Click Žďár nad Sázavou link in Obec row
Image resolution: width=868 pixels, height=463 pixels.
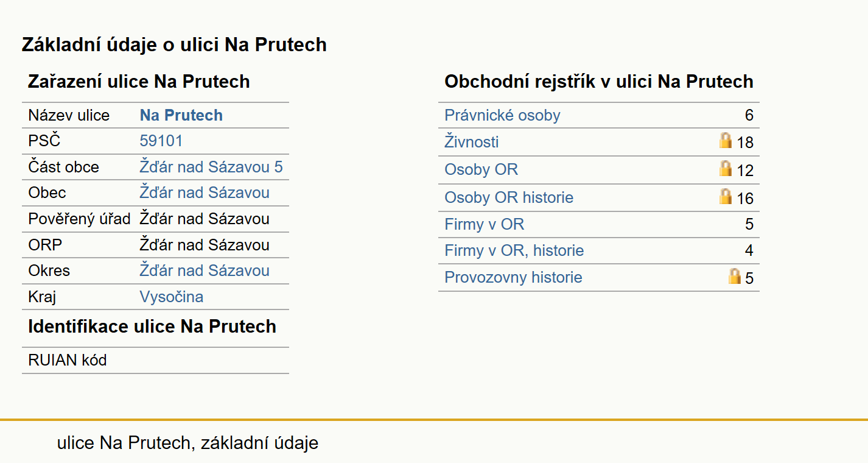[x=205, y=193]
